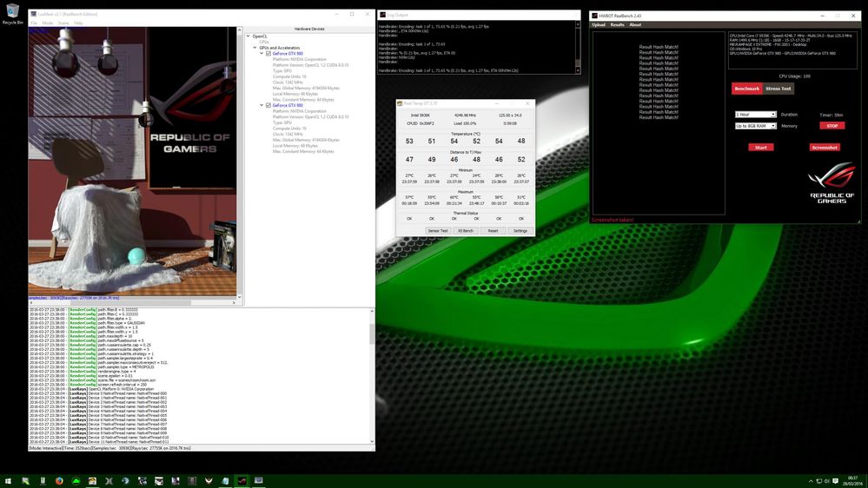Click the render view vertical scrollbar

(x=240, y=163)
